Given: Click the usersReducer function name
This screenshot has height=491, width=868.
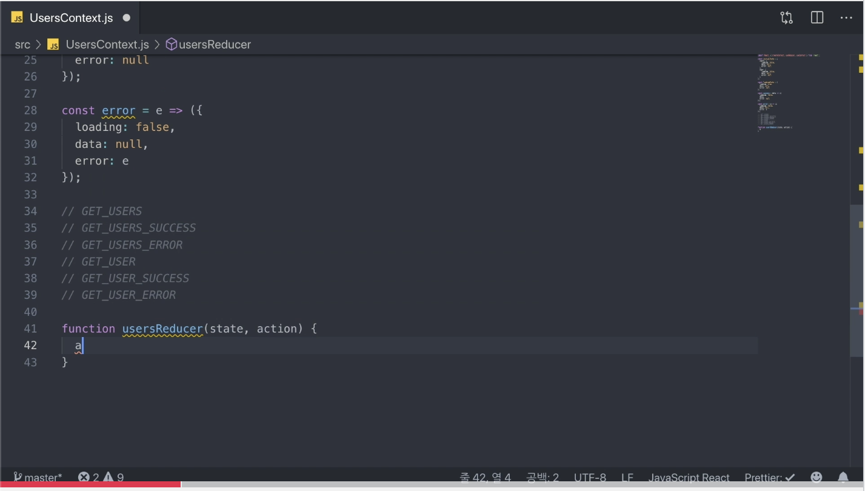Looking at the screenshot, I should click(162, 329).
